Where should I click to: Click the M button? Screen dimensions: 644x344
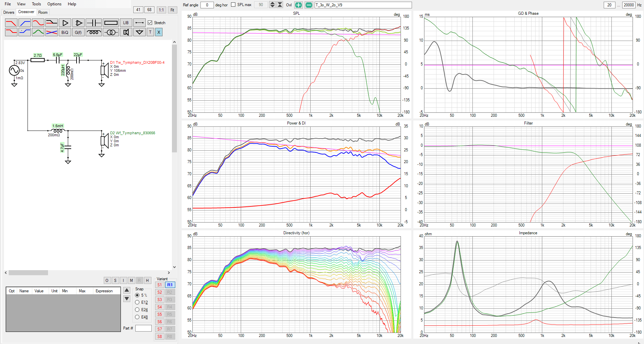click(131, 281)
